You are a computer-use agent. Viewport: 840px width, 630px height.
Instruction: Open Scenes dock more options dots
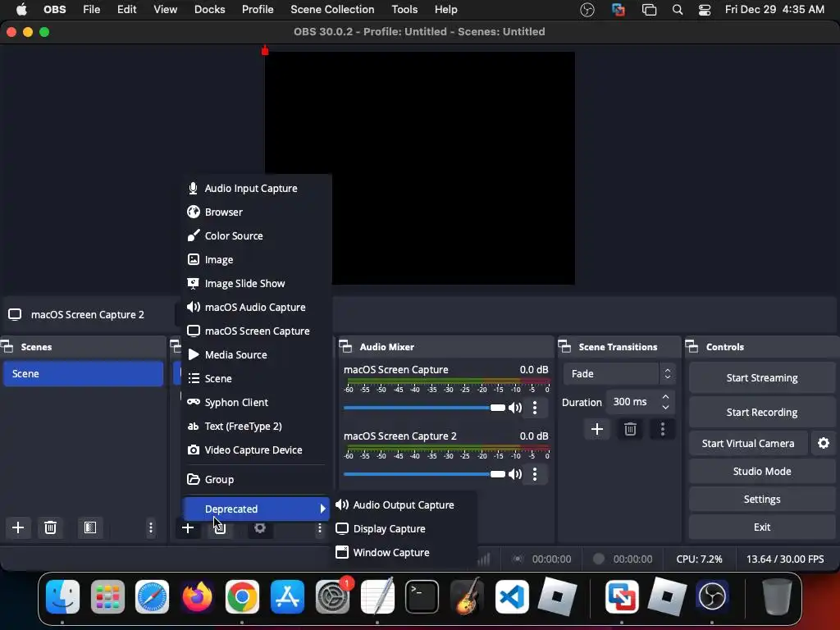(x=151, y=527)
